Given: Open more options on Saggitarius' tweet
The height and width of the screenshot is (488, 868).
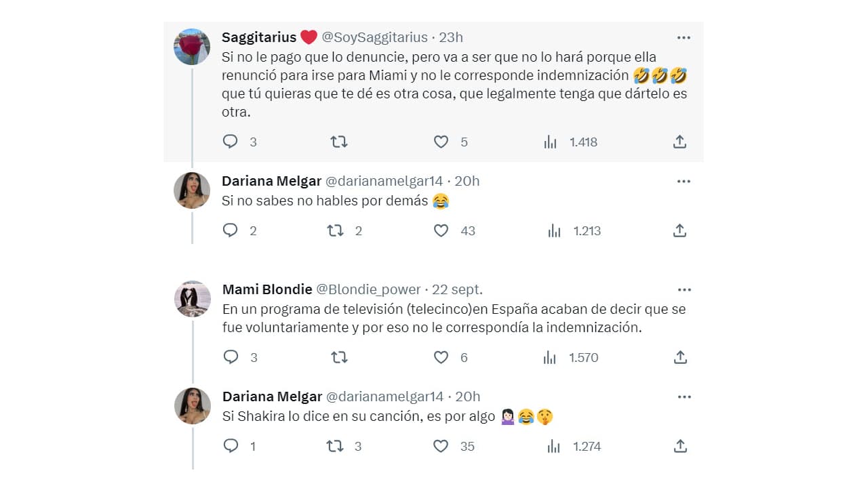Looking at the screenshot, I should point(684,37).
